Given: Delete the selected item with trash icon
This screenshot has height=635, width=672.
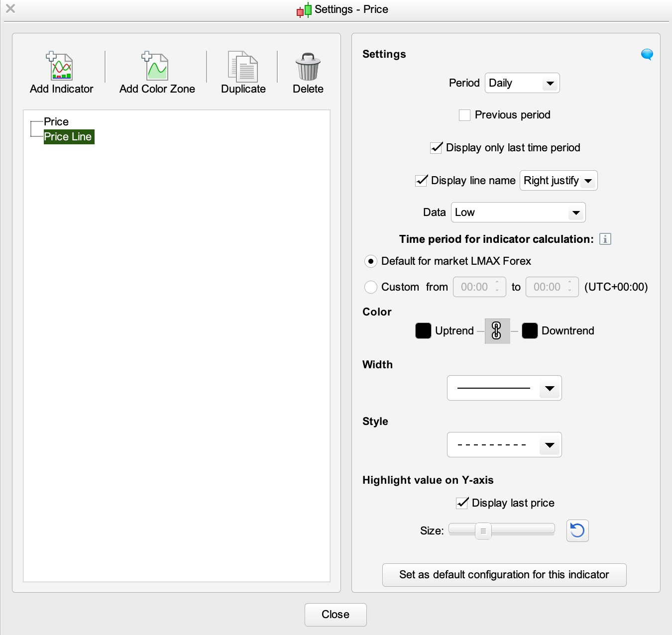Looking at the screenshot, I should (x=308, y=73).
